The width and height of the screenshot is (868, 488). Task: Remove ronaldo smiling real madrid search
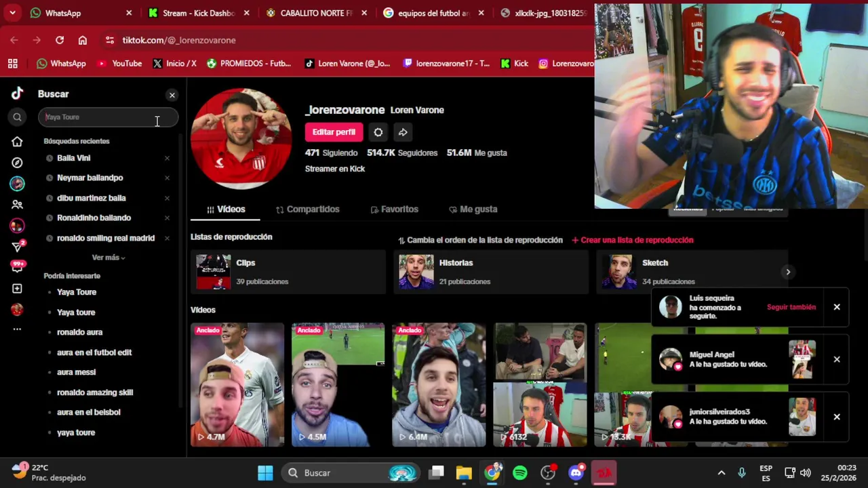(x=167, y=239)
